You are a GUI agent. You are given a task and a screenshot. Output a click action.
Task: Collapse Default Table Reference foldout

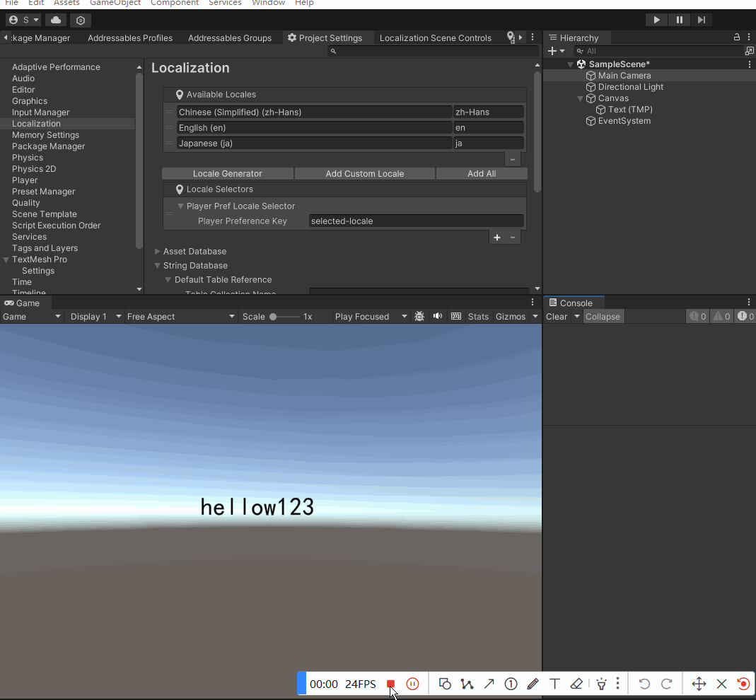(x=168, y=279)
